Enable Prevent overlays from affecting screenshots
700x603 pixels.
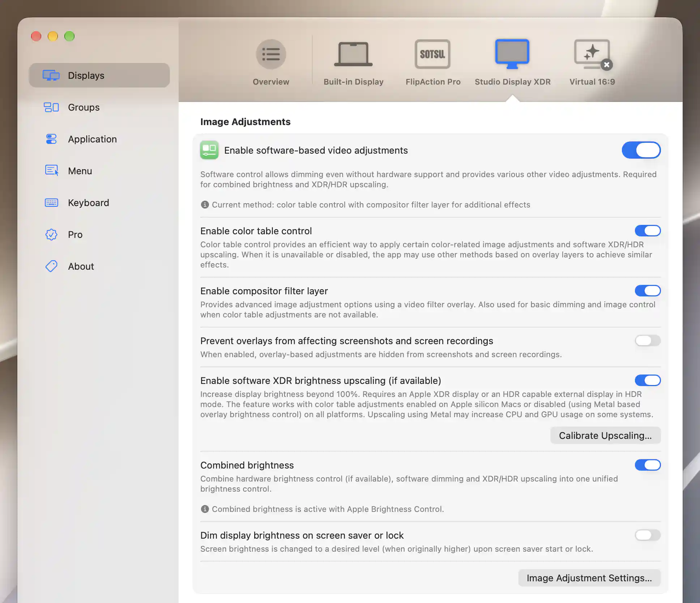click(x=648, y=341)
